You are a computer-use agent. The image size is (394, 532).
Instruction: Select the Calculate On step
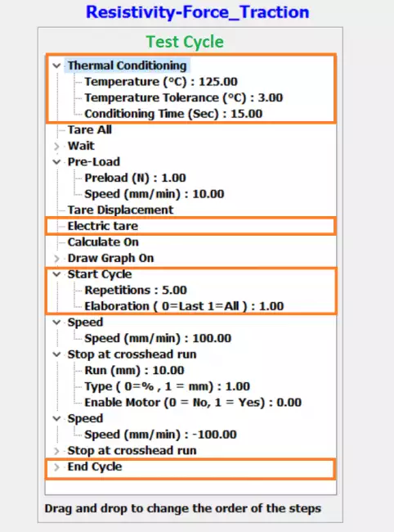(103, 242)
